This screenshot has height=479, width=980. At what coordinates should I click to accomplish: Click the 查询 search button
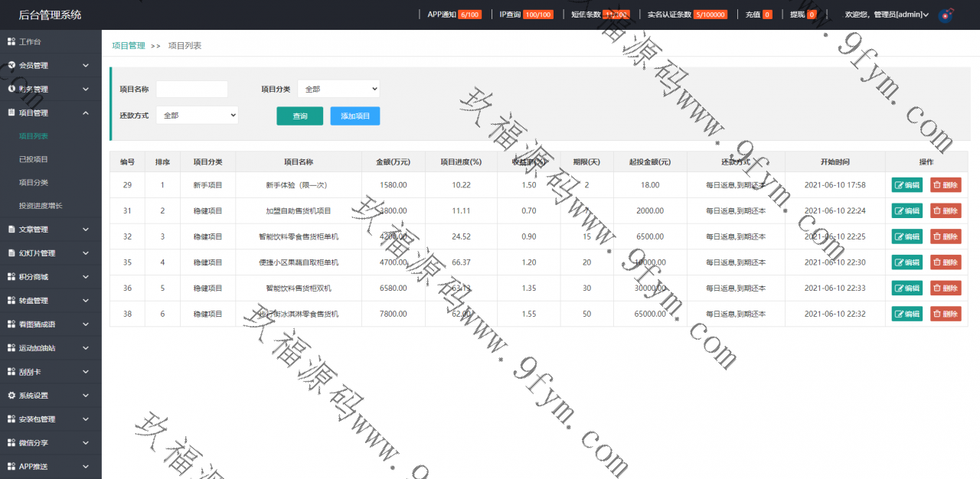click(299, 116)
